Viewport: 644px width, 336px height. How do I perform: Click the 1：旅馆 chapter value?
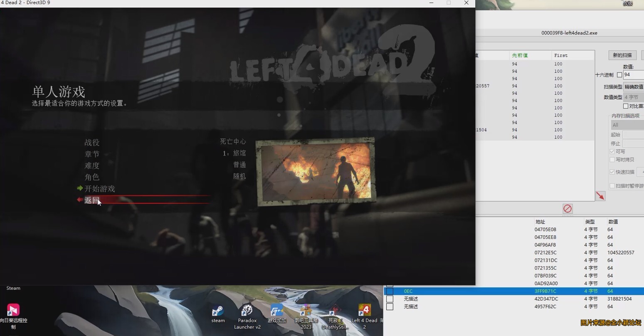[x=234, y=153]
